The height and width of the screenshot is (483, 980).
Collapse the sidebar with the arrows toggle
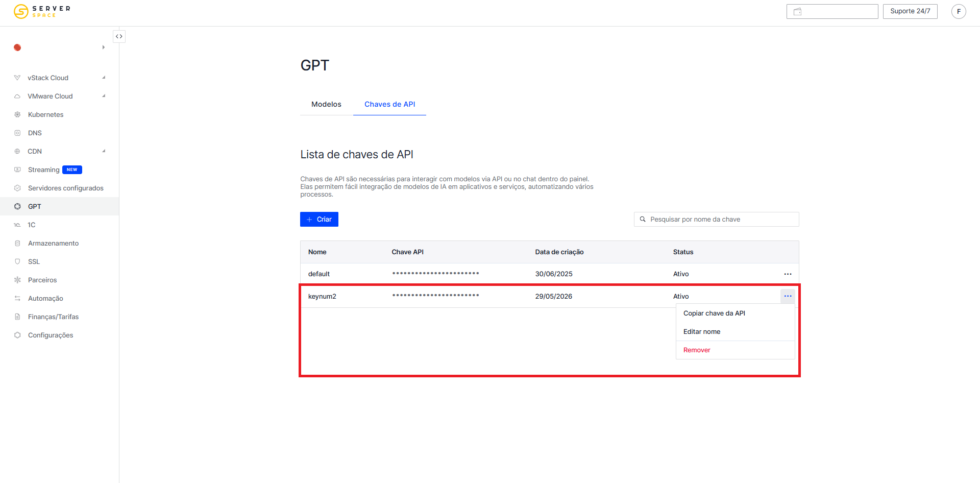click(x=119, y=36)
